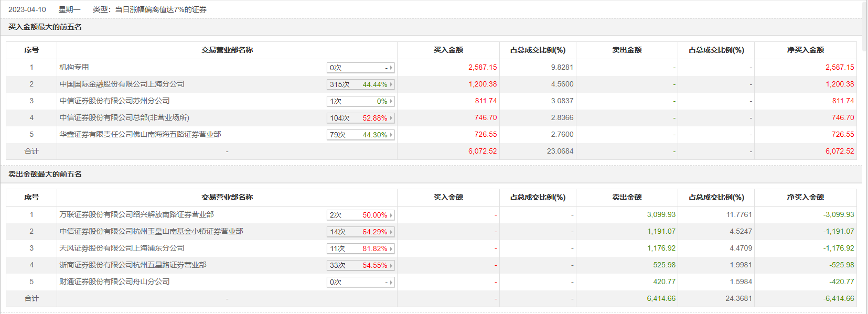868x314 pixels.
Task: Click 万联证券绍兴解放南路证券营业部 link
Action: pyautogui.click(x=136, y=214)
